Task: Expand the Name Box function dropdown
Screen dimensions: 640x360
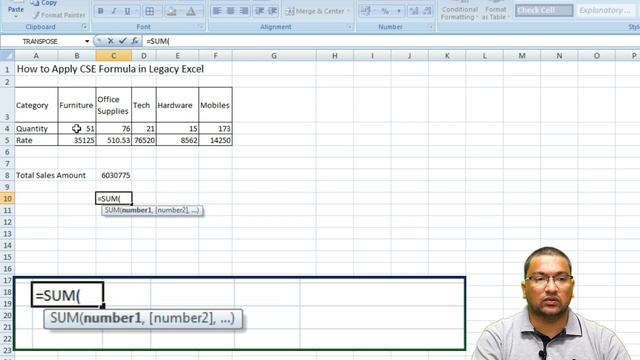Action: point(87,41)
